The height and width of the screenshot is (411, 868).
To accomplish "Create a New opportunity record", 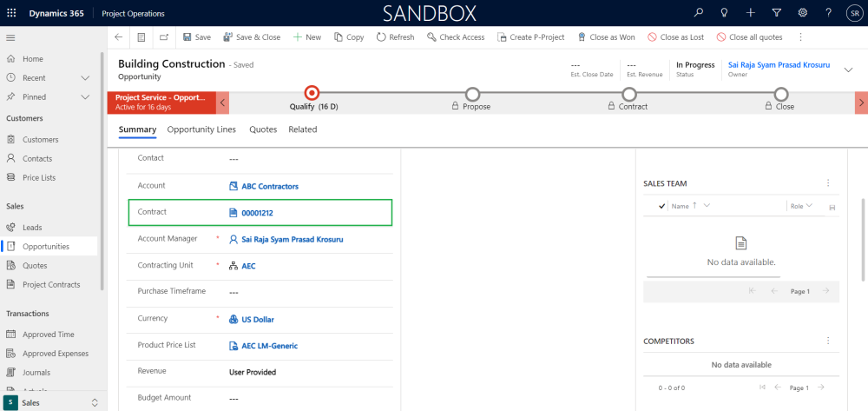I will pos(306,37).
